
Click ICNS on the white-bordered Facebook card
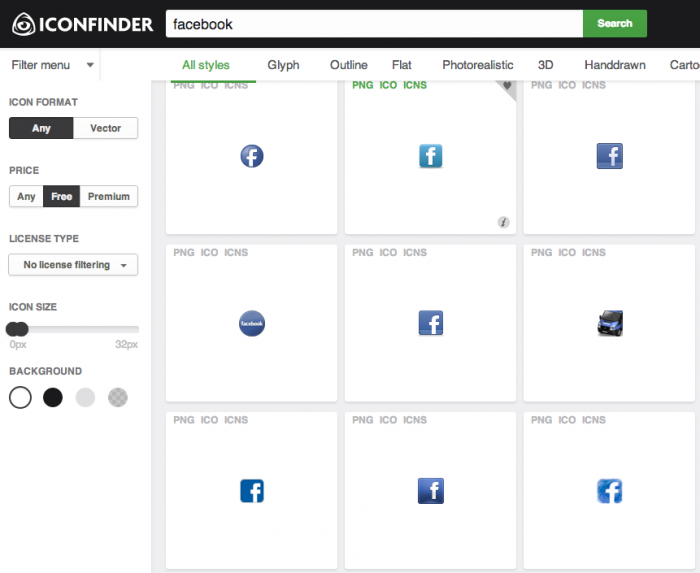tap(236, 420)
